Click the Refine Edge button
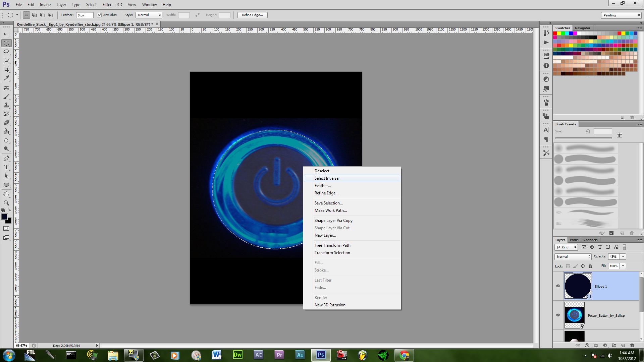This screenshot has width=644, height=362. (252, 15)
